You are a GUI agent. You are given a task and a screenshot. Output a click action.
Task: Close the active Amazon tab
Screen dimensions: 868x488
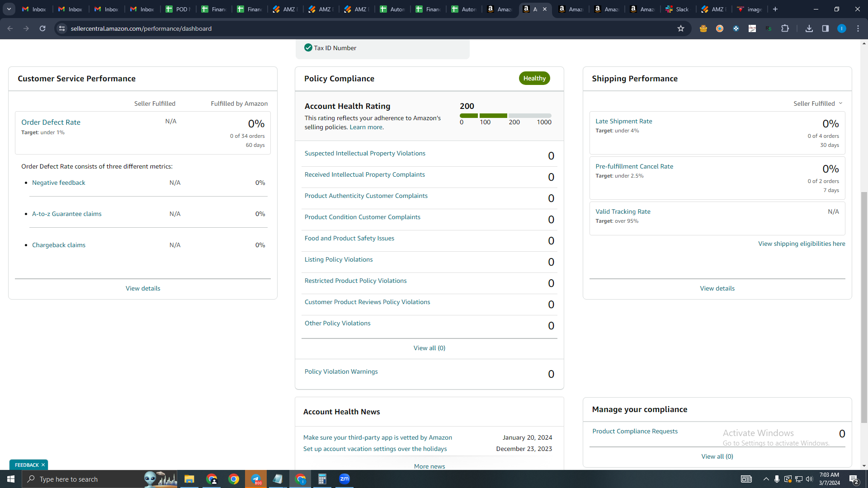[545, 9]
